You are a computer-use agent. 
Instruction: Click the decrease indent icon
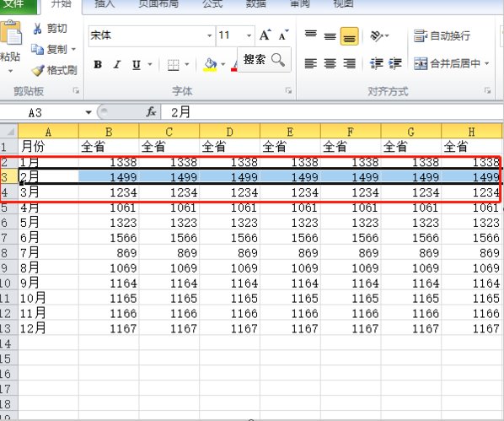(x=376, y=63)
